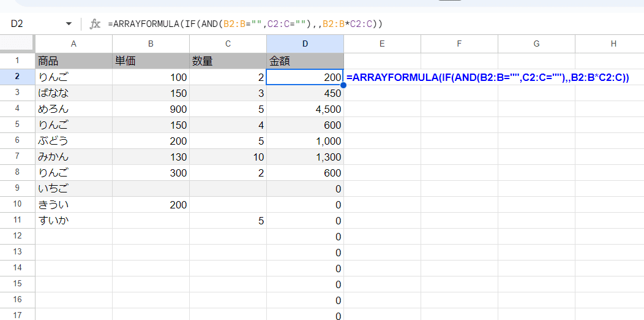The width and height of the screenshot is (644, 320).
Task: Select the すいか cell
Action: coord(74,221)
